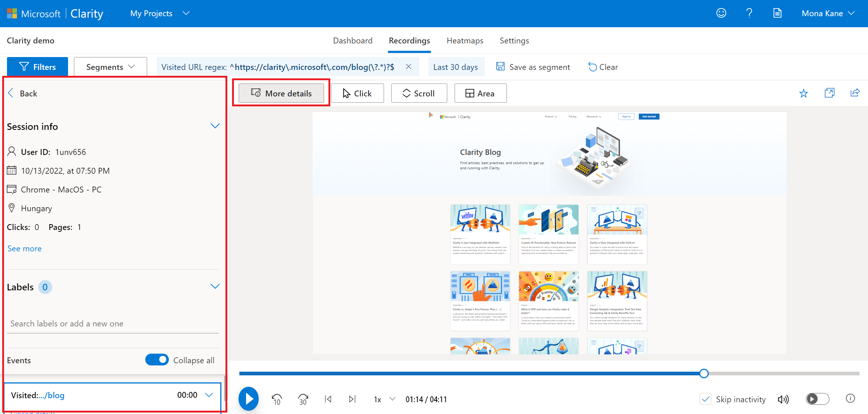Select the Click heatmap button
This screenshot has width=868, height=414.
tap(357, 93)
